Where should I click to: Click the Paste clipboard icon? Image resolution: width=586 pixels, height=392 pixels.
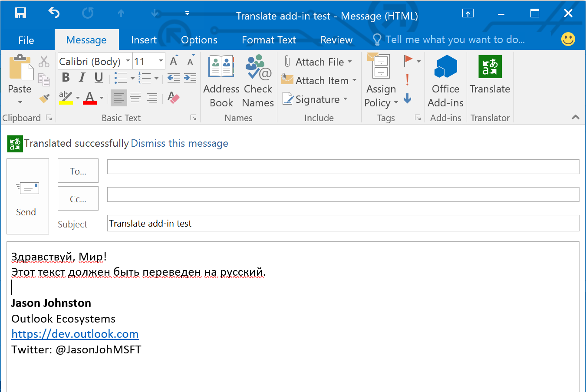(x=20, y=68)
